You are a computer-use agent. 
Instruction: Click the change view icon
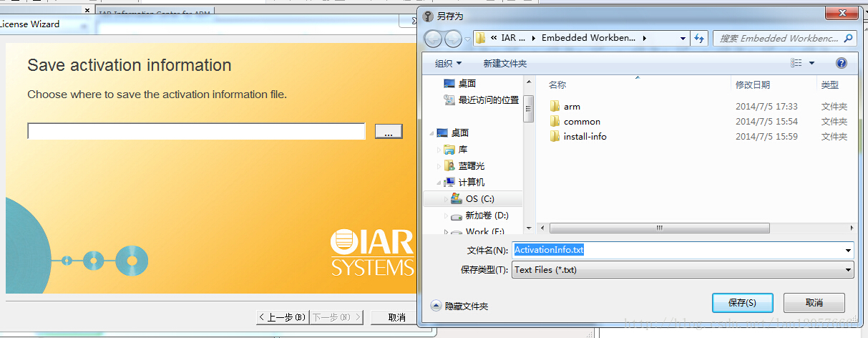coord(796,63)
